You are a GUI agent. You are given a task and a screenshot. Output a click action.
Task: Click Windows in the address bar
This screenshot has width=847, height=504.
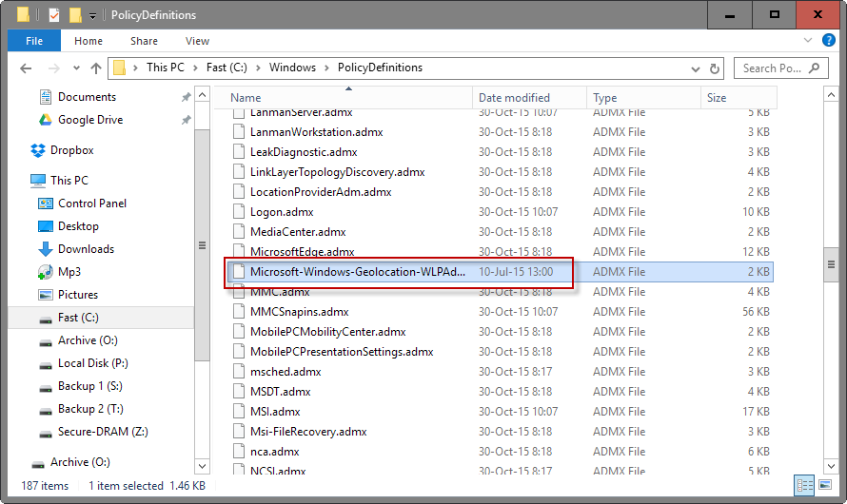point(292,68)
